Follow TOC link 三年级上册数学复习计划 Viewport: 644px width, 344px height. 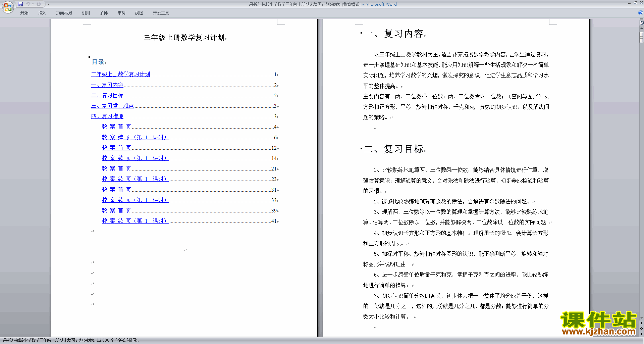tap(120, 74)
